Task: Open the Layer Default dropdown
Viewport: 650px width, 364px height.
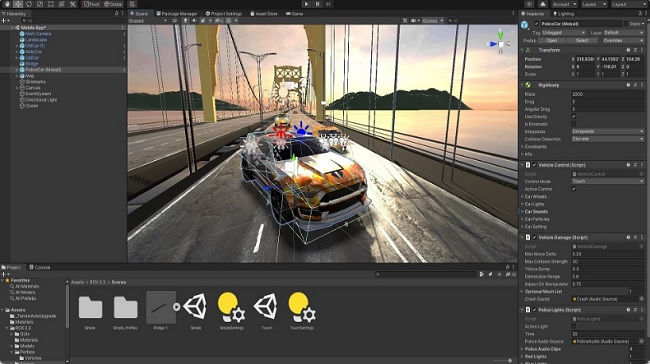Action: (x=623, y=33)
